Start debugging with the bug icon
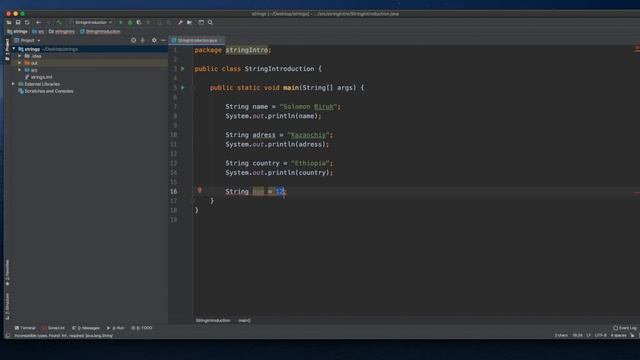Viewport: 640px width, 360px height. coord(130,22)
